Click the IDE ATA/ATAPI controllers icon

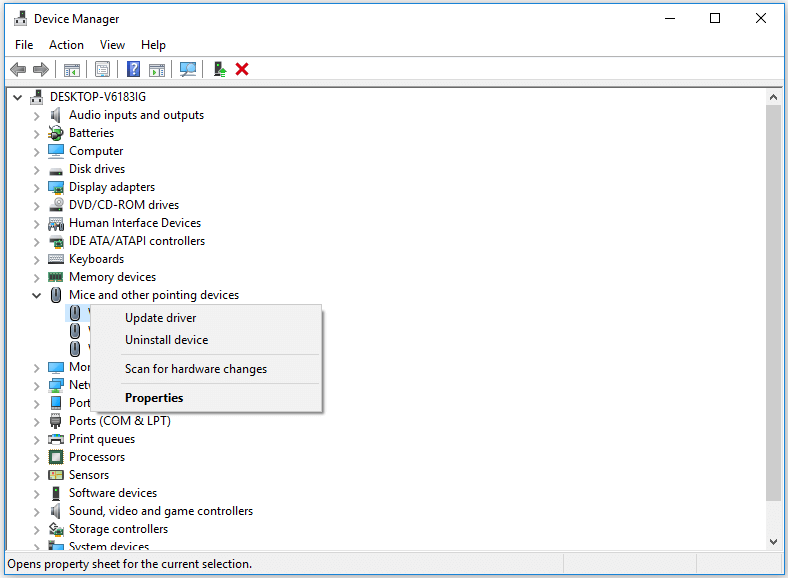point(56,242)
